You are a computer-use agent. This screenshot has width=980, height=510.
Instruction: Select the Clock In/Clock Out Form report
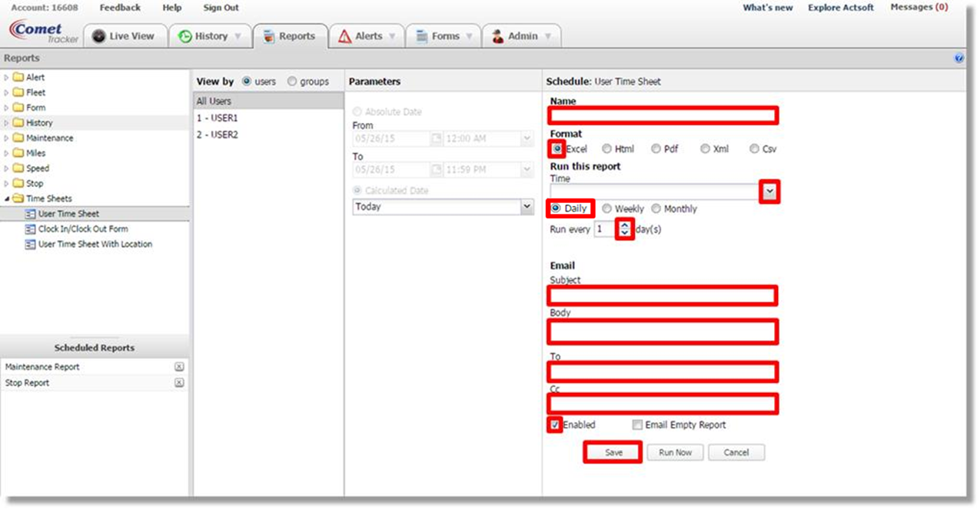coord(83,229)
